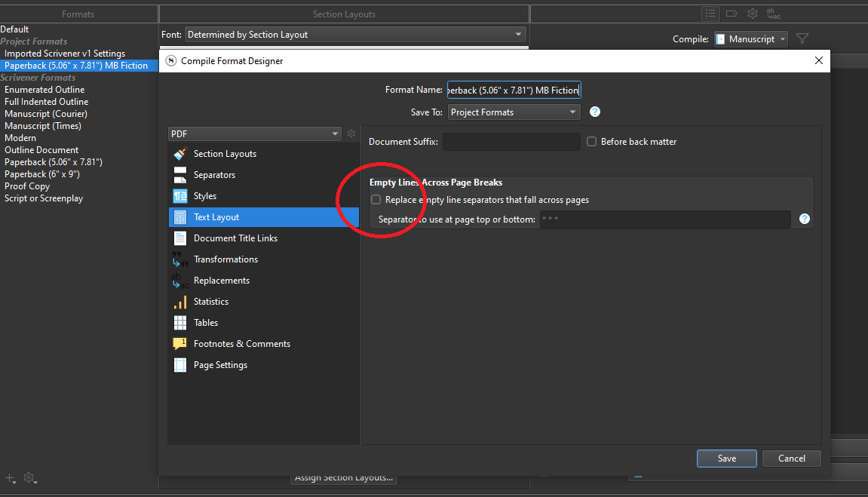Choose the Enumerated Outline format
The image size is (868, 497).
click(x=44, y=90)
